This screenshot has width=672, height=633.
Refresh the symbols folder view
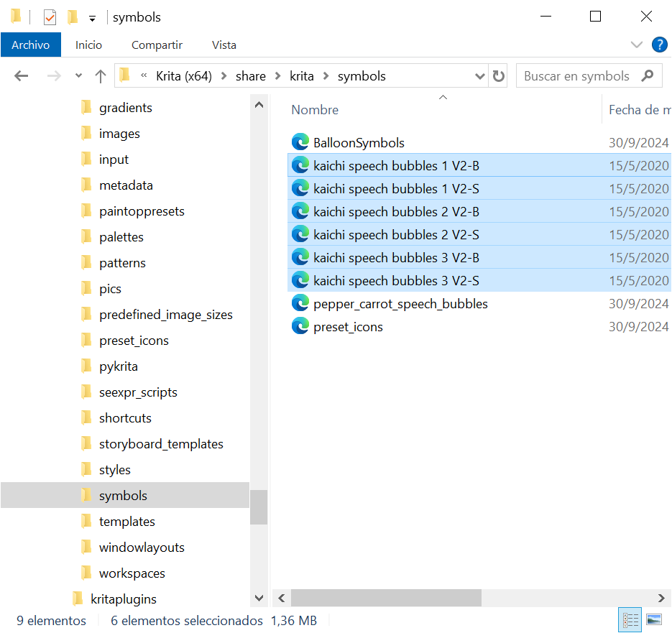point(498,76)
